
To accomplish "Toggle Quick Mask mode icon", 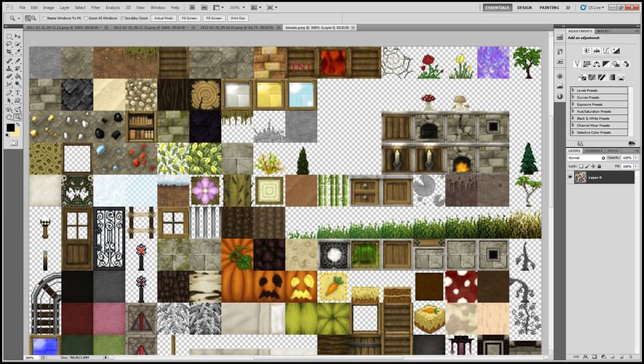I will (x=14, y=143).
